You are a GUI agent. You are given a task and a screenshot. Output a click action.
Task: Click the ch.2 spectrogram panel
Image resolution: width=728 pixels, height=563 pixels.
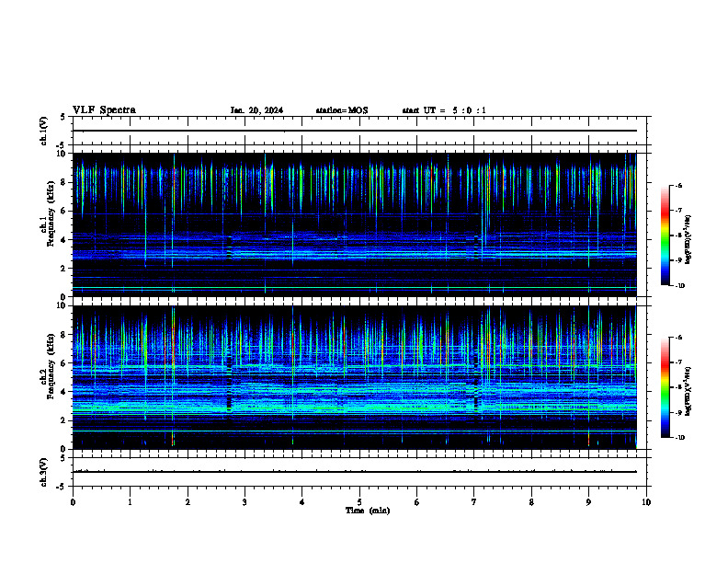pos(355,377)
